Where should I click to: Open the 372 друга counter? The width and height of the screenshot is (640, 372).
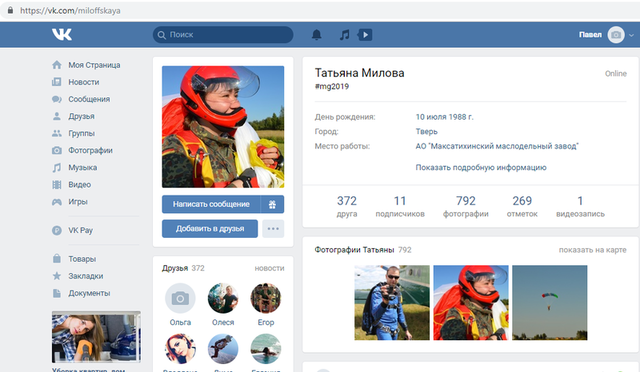pyautogui.click(x=347, y=206)
